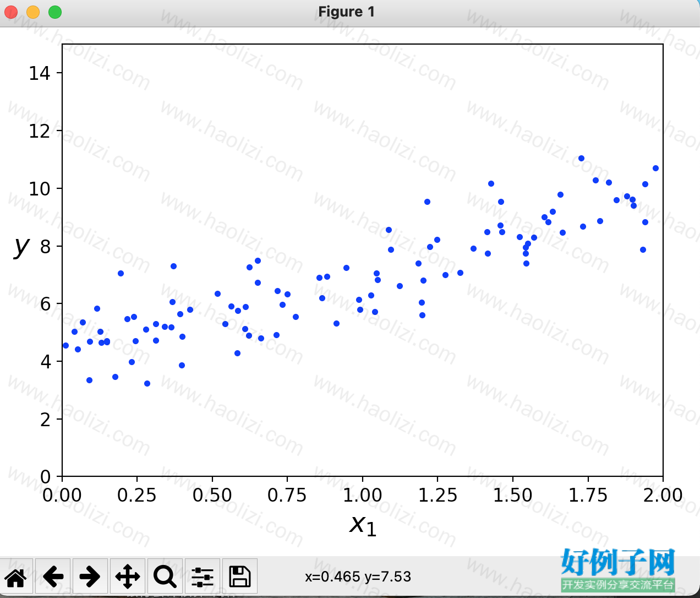Click the 1.25 x-axis tick label
Viewport: 700px width, 598px height.
[437, 495]
